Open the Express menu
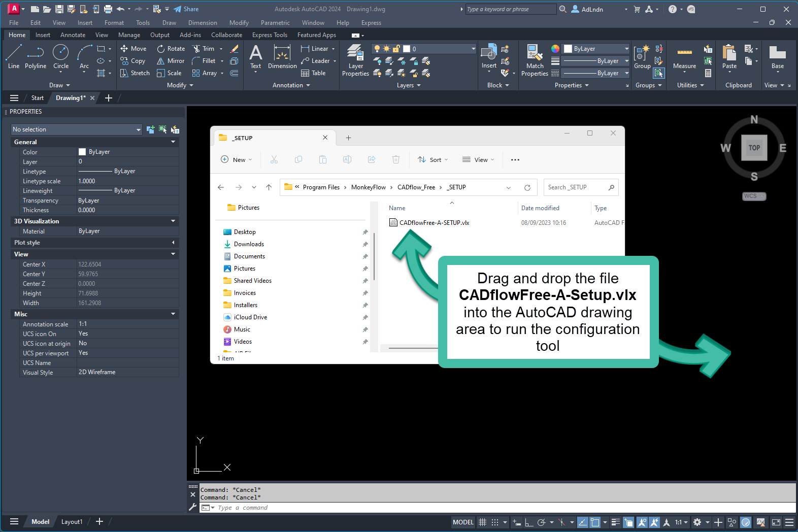 tap(371, 23)
